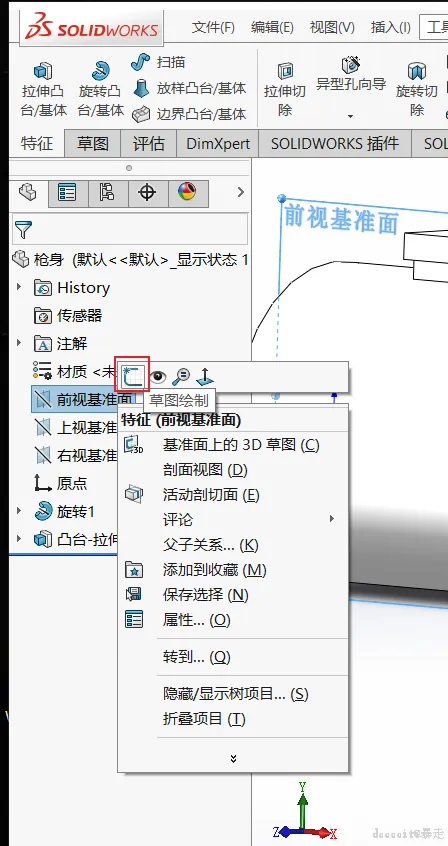448x846 pixels.
Task: Click the Normal To view icon
Action: (x=205, y=376)
